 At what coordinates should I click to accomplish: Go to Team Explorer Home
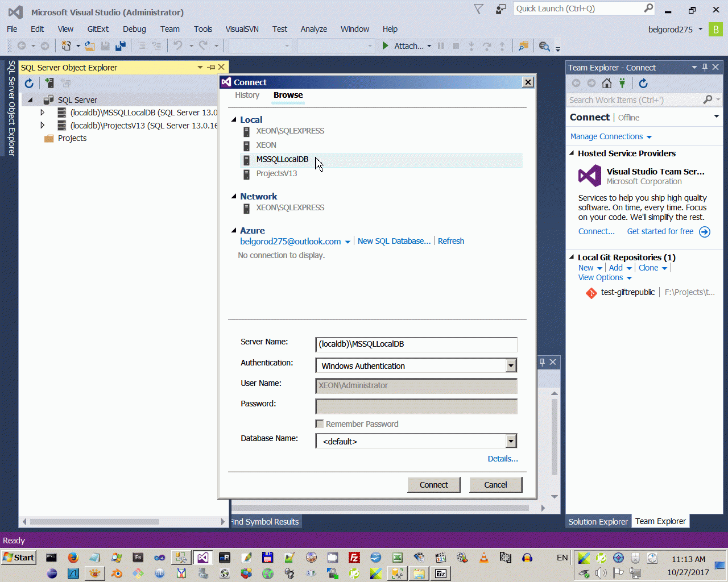607,84
